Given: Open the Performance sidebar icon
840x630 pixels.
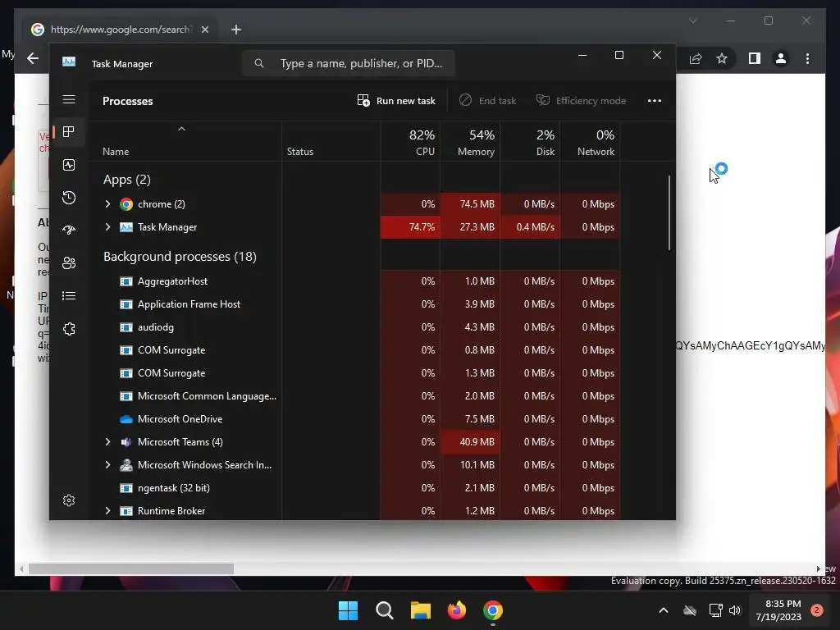Looking at the screenshot, I should tap(69, 165).
